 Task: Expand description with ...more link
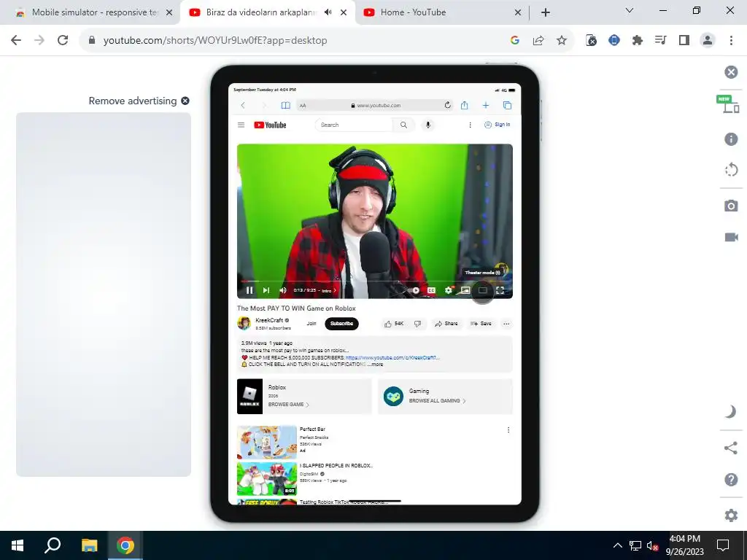pyautogui.click(x=375, y=365)
